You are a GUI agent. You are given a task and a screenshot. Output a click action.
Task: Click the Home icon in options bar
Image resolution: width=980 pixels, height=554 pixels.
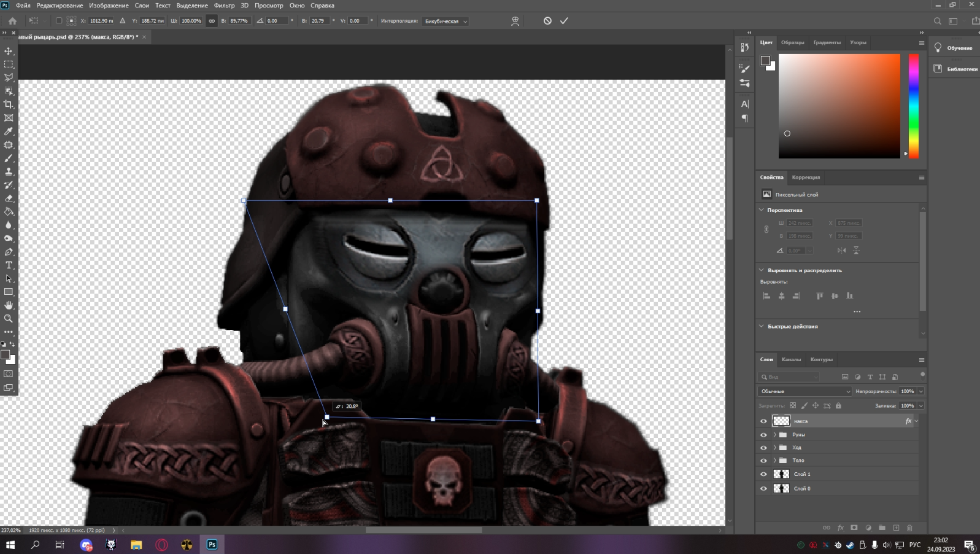[x=12, y=21]
